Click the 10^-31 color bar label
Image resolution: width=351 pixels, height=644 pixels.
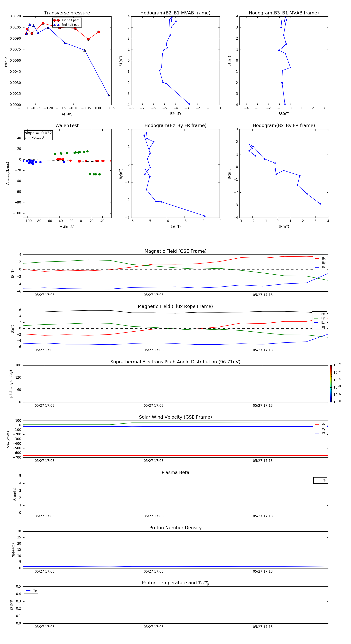(x=337, y=402)
